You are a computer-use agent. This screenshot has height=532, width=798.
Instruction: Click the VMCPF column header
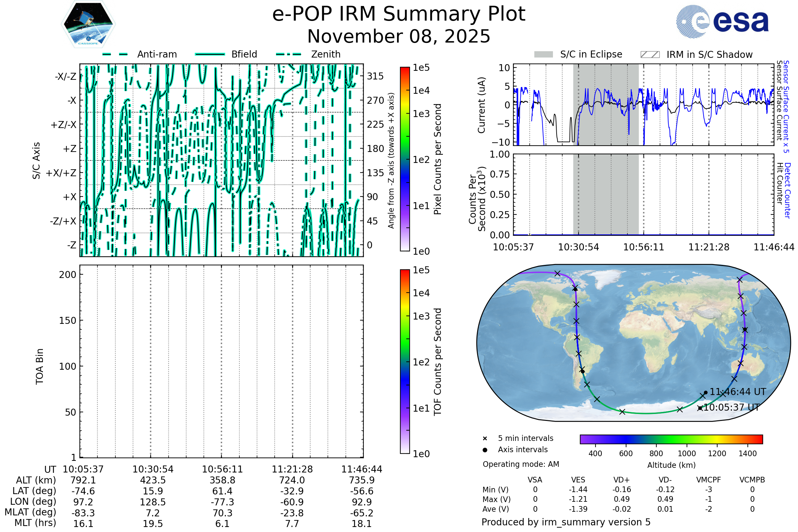pos(709,480)
